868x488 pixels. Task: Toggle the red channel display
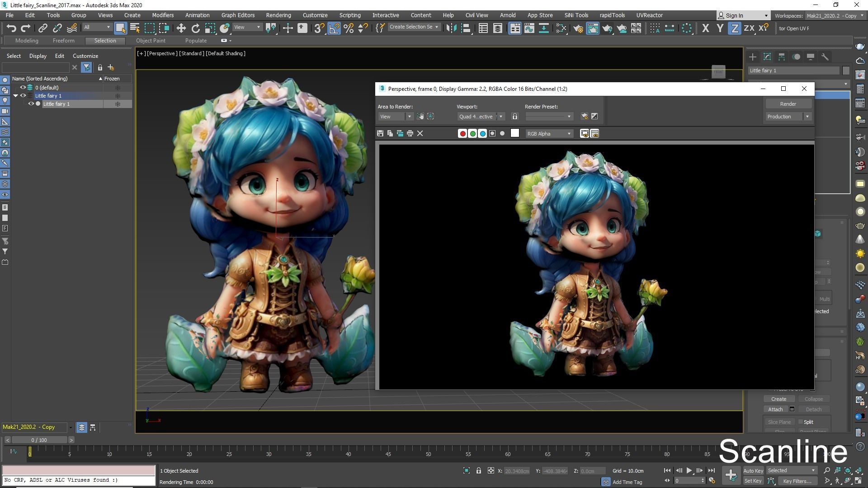(x=462, y=134)
